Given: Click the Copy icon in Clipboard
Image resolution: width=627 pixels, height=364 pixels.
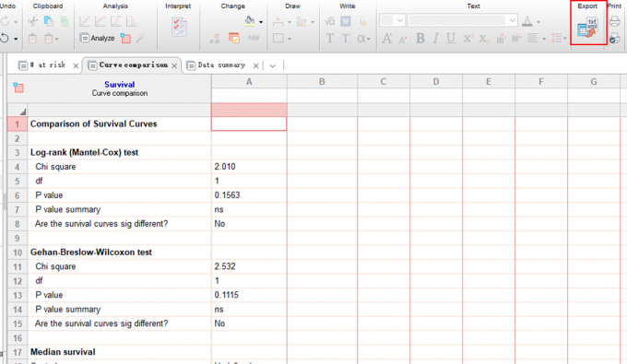Looking at the screenshot, I should 49,21.
